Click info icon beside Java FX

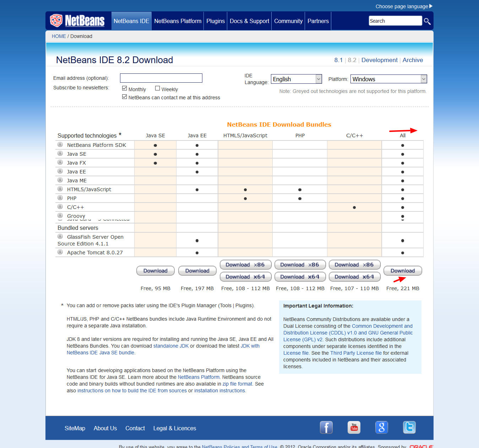click(x=60, y=162)
